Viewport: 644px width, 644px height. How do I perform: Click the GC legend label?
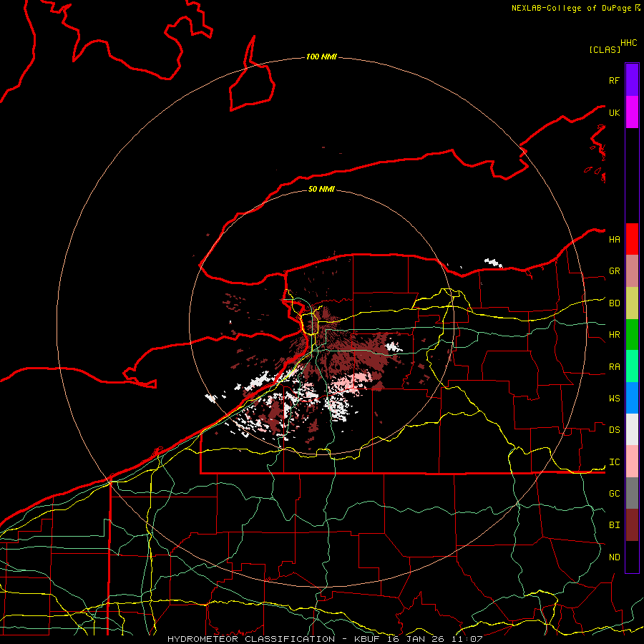point(614,494)
